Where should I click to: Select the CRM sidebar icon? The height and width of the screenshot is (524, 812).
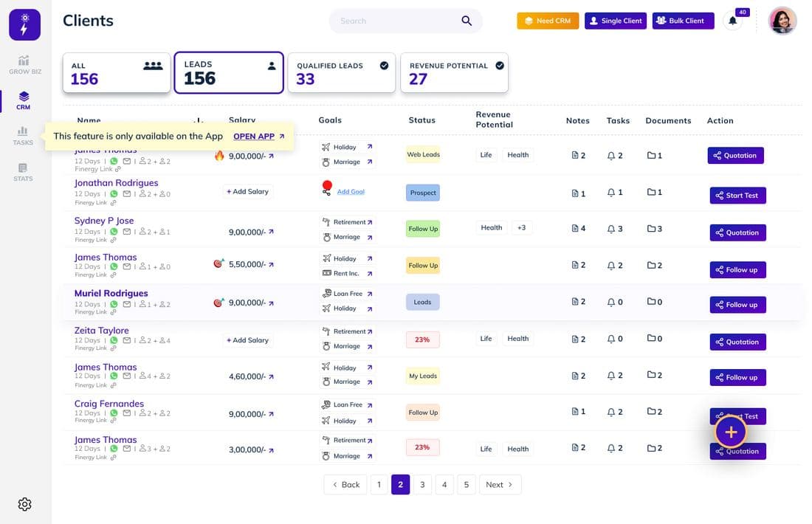click(24, 100)
